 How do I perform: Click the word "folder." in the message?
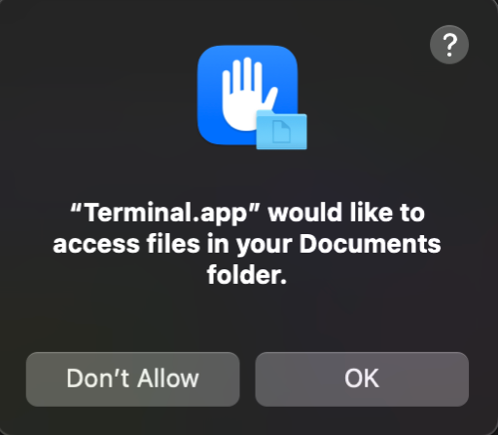pos(247,275)
